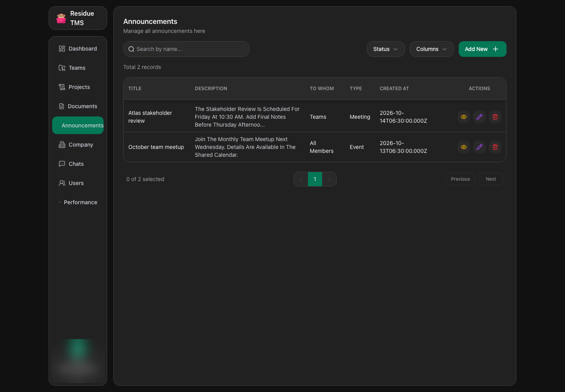The width and height of the screenshot is (565, 392).
Task: Go to next page with right chevron
Action: 329,179
